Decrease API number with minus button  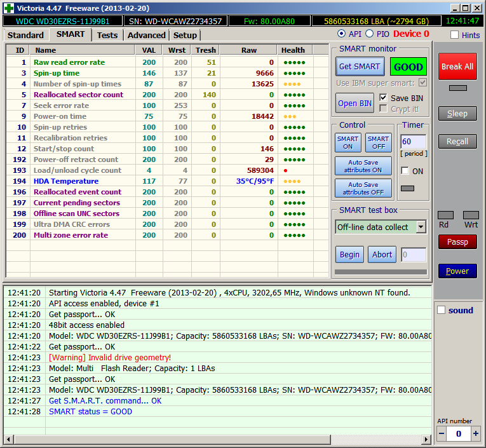click(442, 433)
